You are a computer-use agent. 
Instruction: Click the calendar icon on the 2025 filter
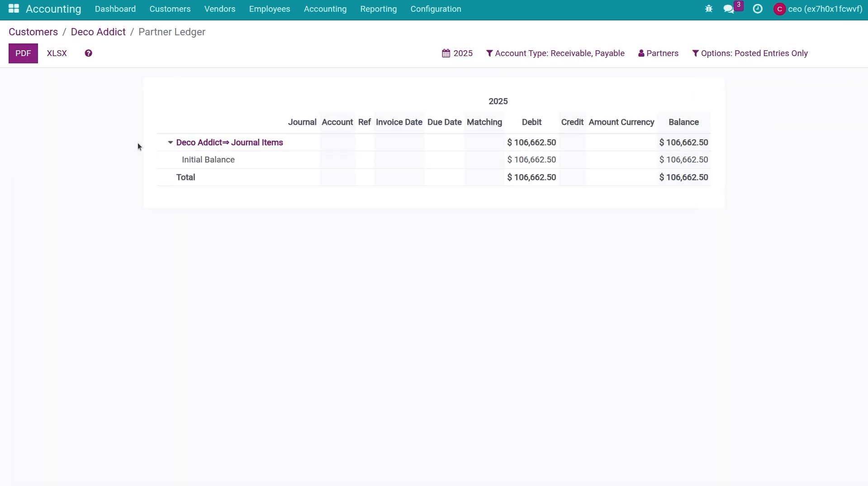tap(446, 53)
